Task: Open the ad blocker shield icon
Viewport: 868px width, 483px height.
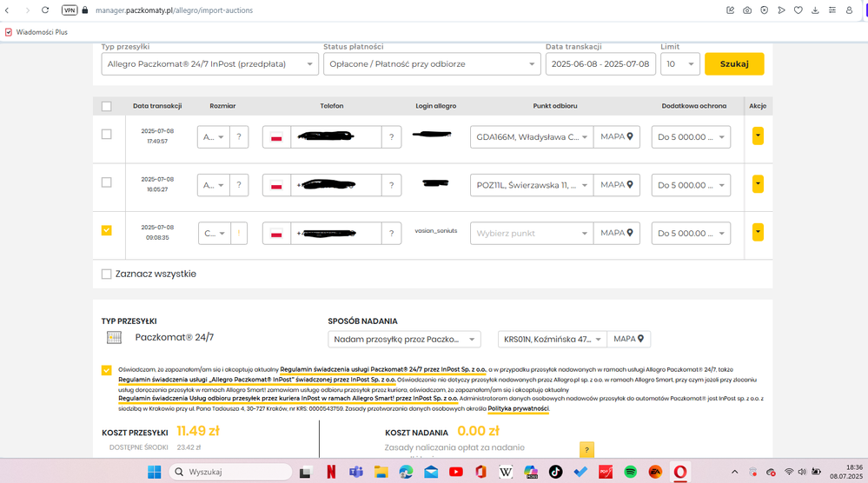Action: point(764,10)
